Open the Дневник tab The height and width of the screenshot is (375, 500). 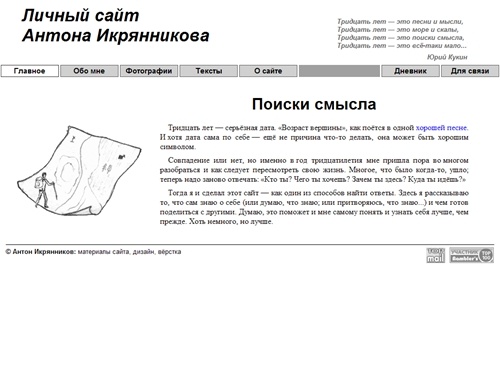click(410, 71)
